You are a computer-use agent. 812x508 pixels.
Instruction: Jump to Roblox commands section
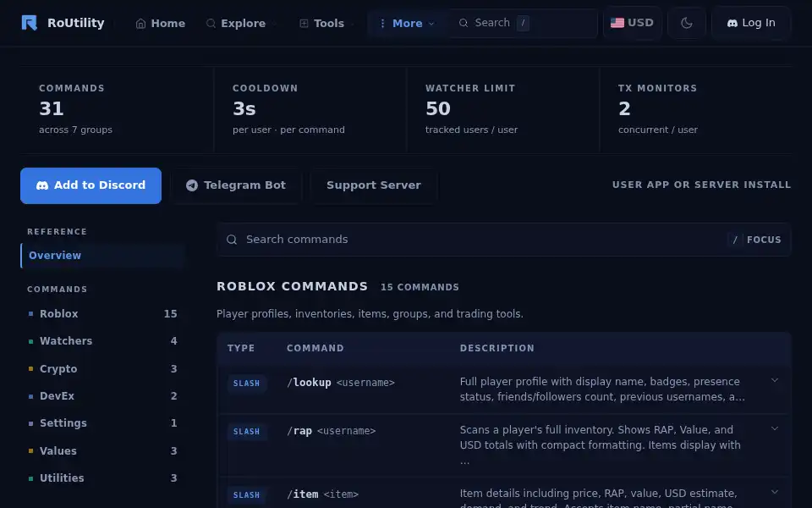coord(102,313)
